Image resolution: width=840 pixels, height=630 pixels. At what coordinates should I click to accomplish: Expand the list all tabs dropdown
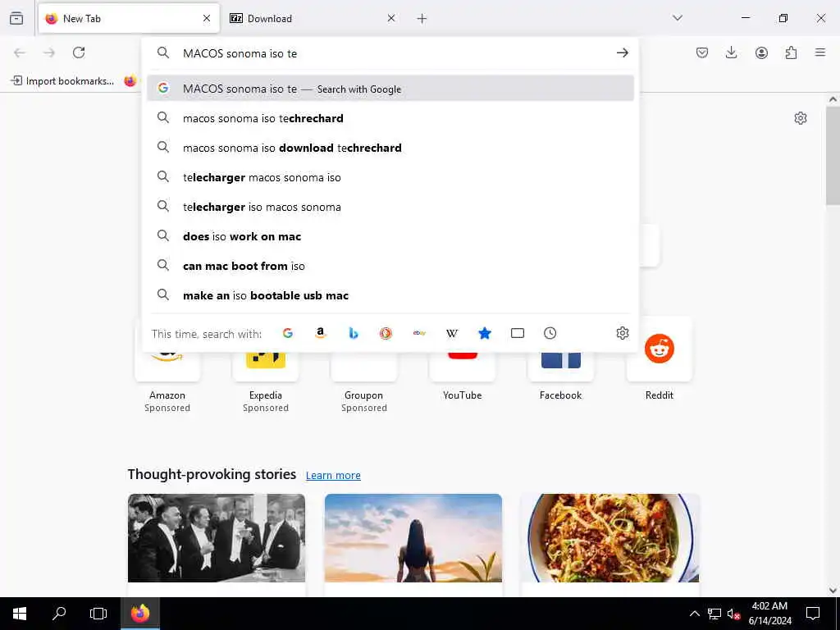pyautogui.click(x=678, y=18)
